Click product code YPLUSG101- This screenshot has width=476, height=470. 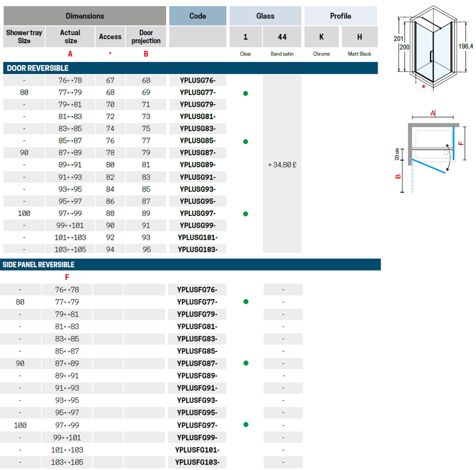pos(197,237)
